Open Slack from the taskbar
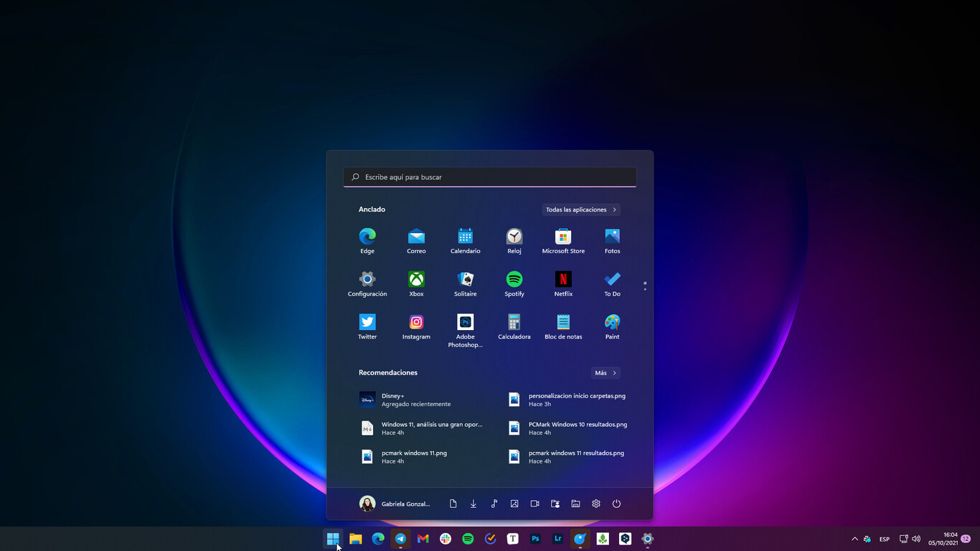This screenshot has width=980, height=551. (x=445, y=538)
